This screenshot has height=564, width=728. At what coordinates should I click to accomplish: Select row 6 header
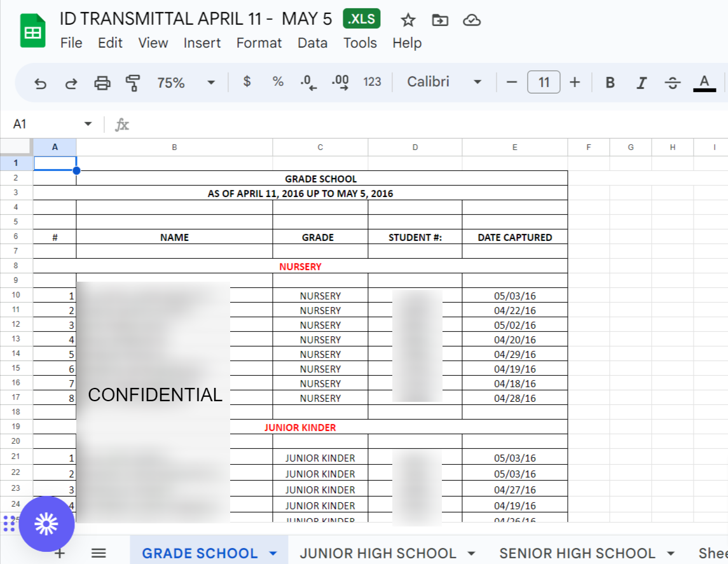(x=16, y=237)
